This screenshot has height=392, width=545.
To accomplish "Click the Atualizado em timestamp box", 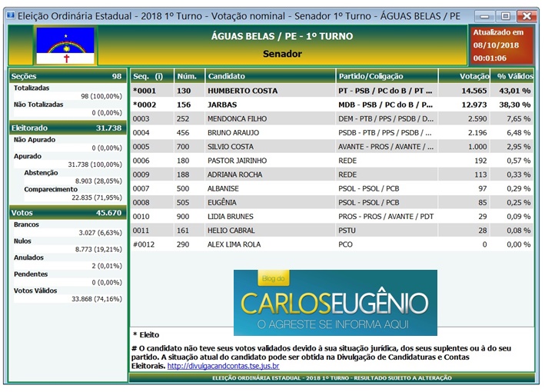I will (500, 45).
